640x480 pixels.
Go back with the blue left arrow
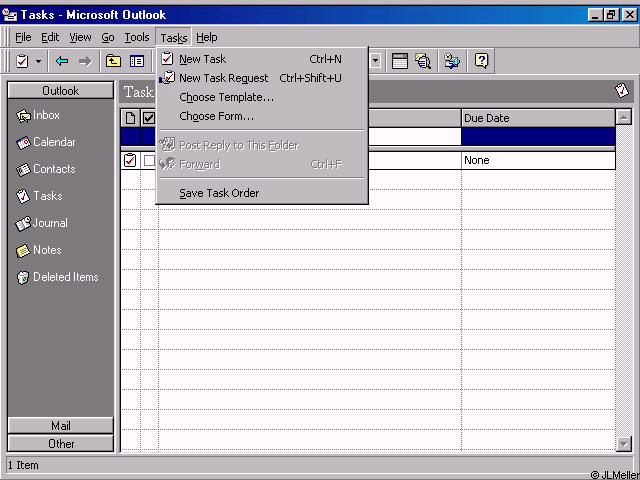click(x=62, y=62)
